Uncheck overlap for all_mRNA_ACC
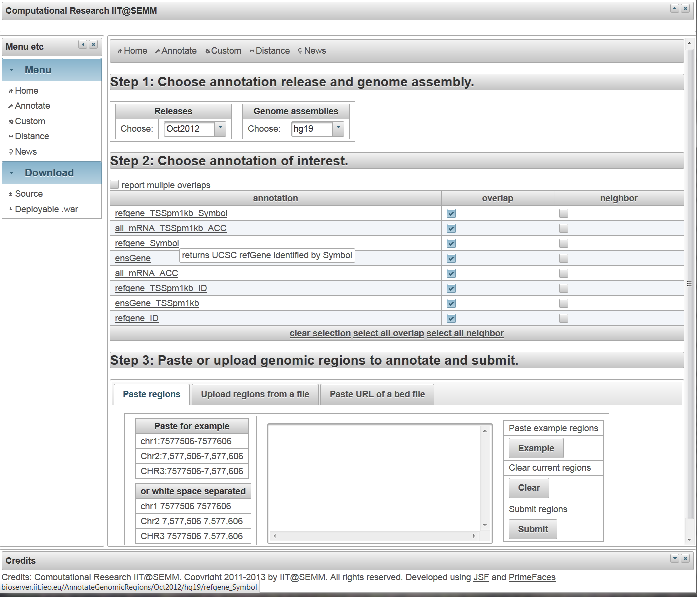Image resolution: width=698 pixels, height=599 pixels. (451, 273)
